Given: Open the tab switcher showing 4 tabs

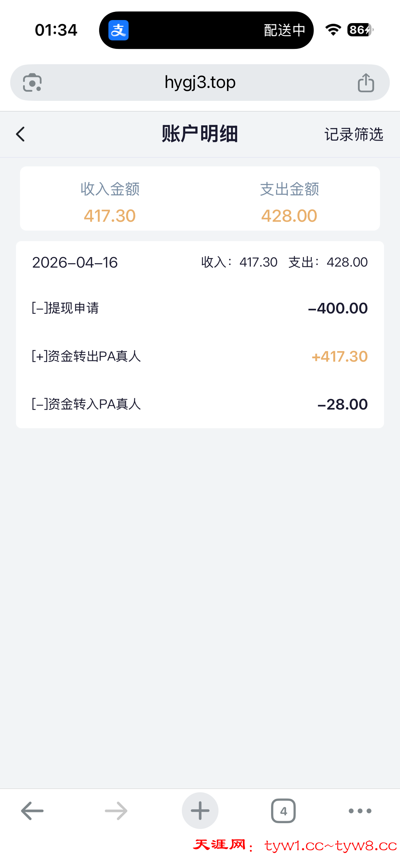Looking at the screenshot, I should coord(283,811).
